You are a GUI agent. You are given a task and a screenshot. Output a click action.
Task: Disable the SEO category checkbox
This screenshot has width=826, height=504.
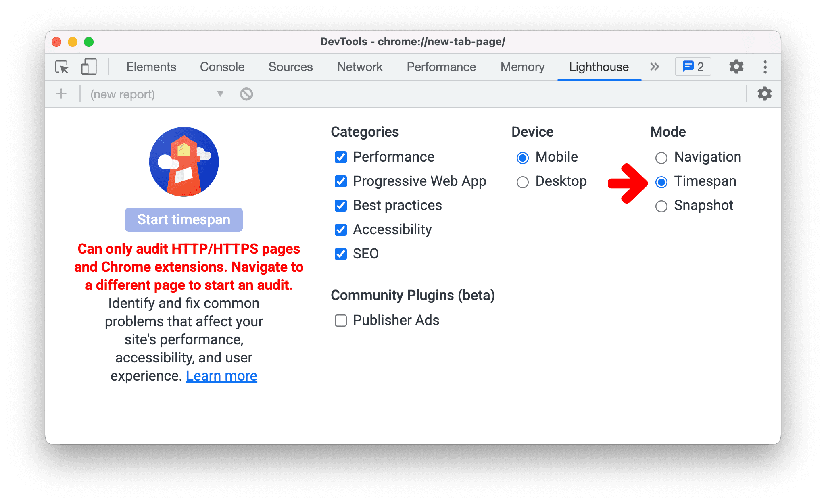(341, 254)
